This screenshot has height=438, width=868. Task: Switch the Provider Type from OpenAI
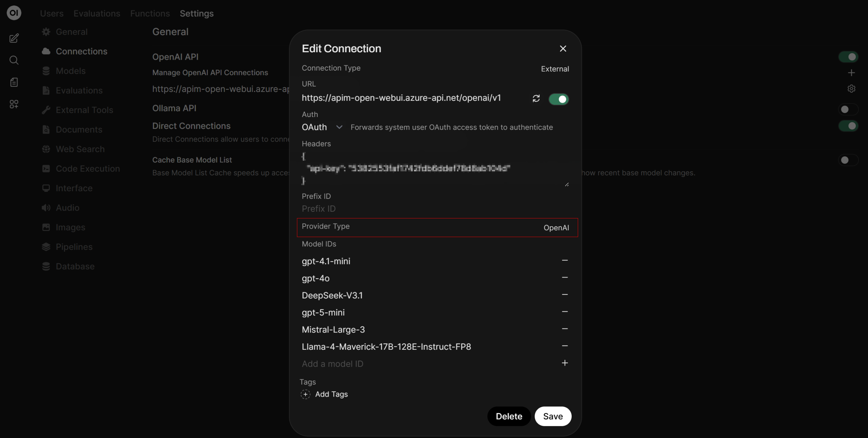(556, 228)
